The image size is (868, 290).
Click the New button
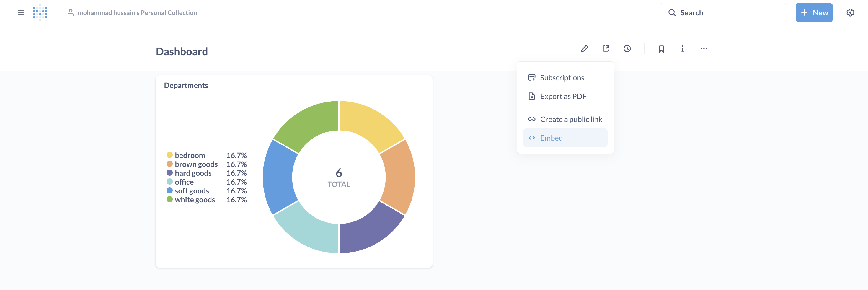(x=814, y=13)
